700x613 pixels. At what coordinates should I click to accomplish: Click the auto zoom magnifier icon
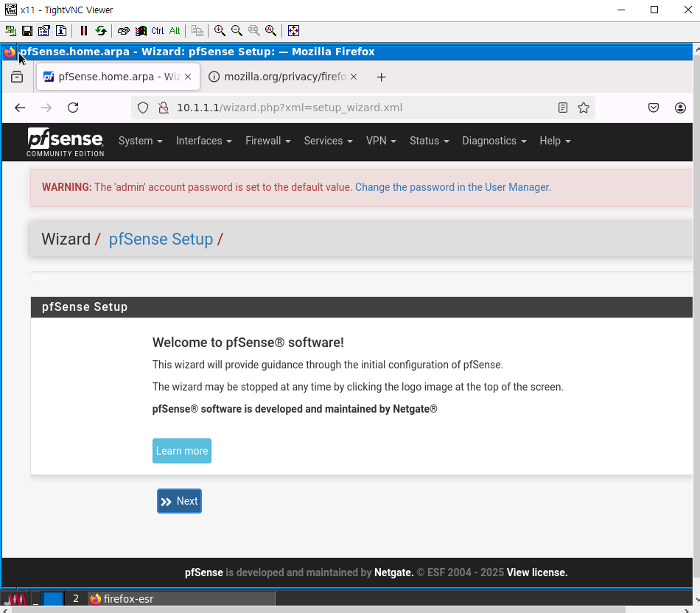coord(270,31)
